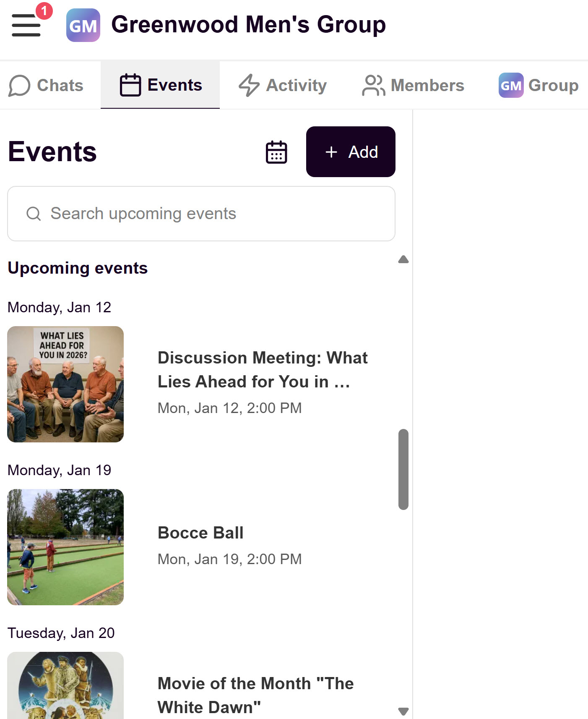
Task: Click the magnifier icon in search box
Action: point(34,214)
